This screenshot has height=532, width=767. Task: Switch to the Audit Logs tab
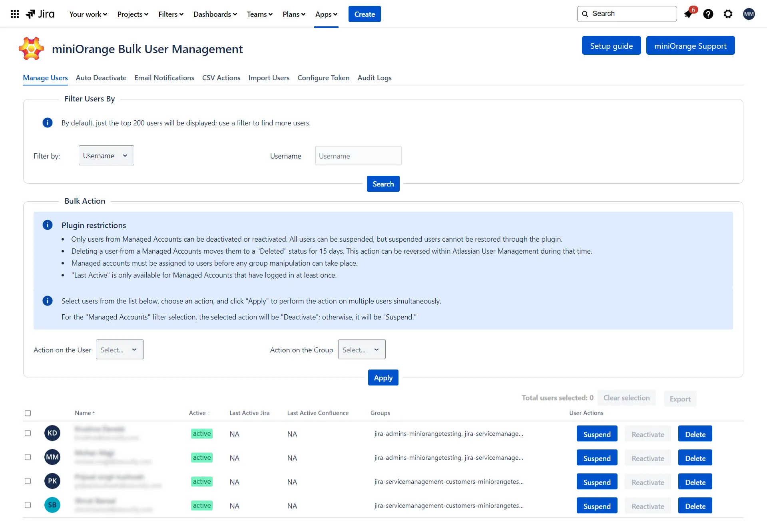[x=375, y=78]
